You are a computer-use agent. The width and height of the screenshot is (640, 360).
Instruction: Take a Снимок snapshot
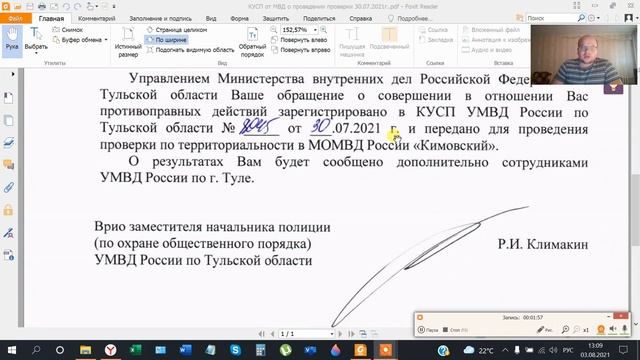68,30
